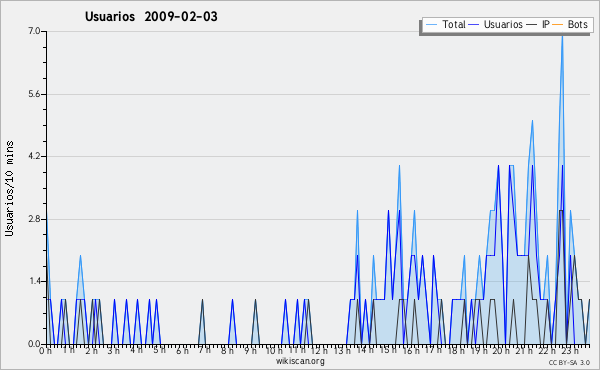Viewport: 600px width, 370px height.
Task: Click the x-axis label '5 h'
Action: (x=160, y=350)
